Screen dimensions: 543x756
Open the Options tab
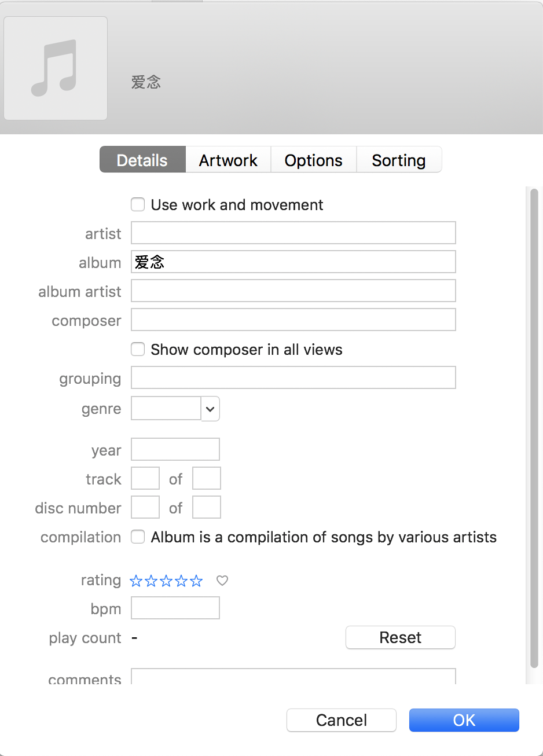313,160
